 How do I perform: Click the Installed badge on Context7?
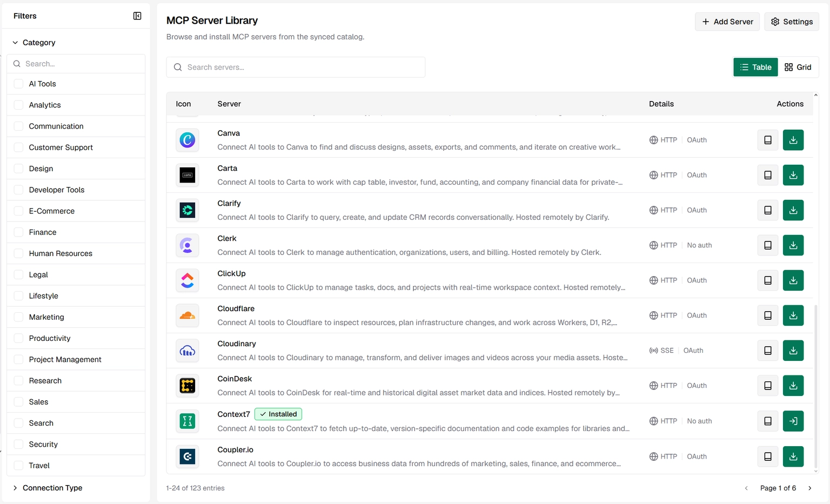pos(278,414)
